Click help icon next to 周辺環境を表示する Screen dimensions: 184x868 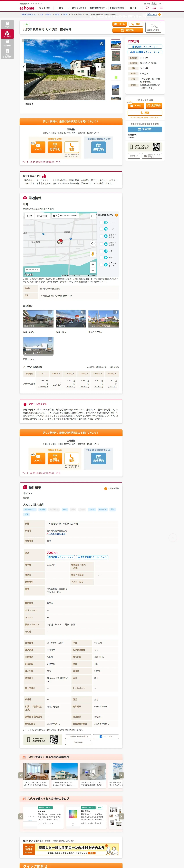pos(116,215)
